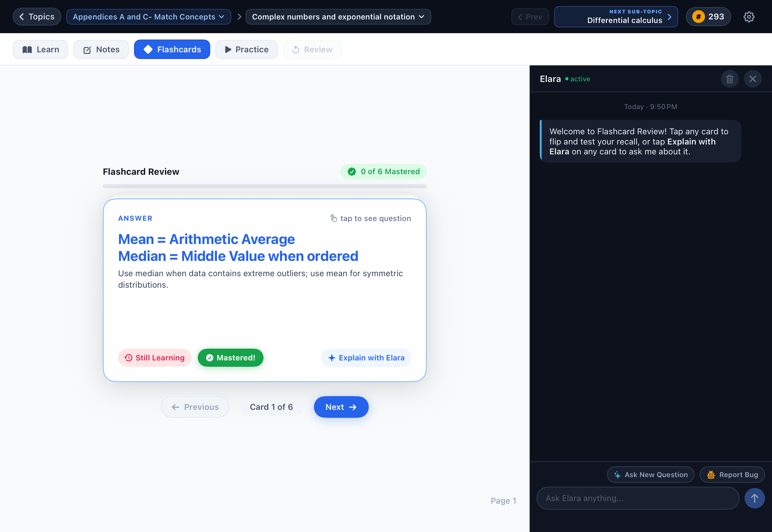
Task: Send the message with the arrow button
Action: [755, 498]
